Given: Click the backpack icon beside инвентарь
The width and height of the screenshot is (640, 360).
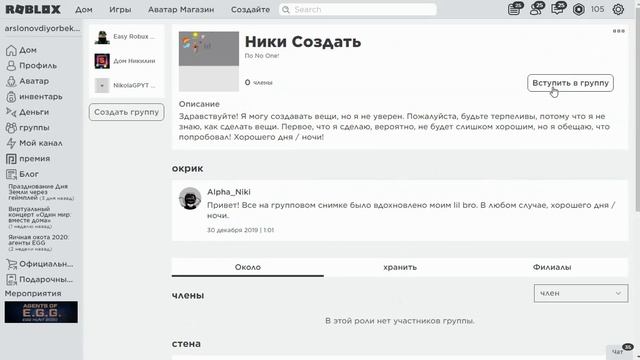Looking at the screenshot, I should click(11, 97).
